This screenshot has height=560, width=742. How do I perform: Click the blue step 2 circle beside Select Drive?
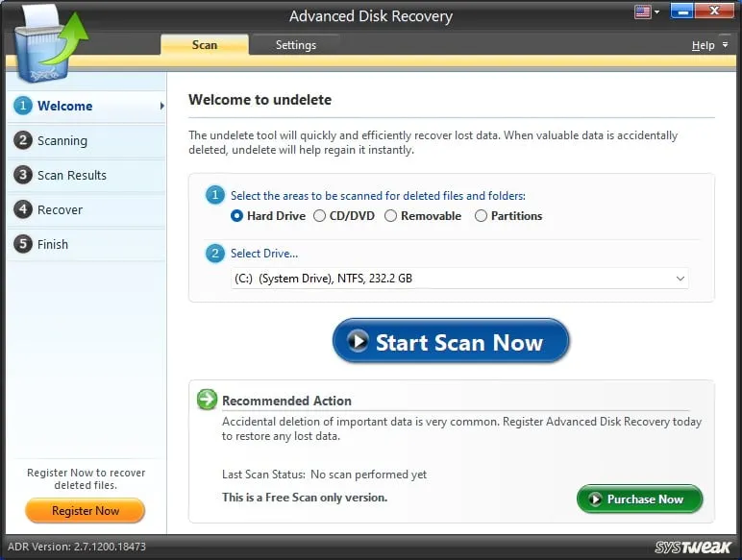pyautogui.click(x=215, y=253)
